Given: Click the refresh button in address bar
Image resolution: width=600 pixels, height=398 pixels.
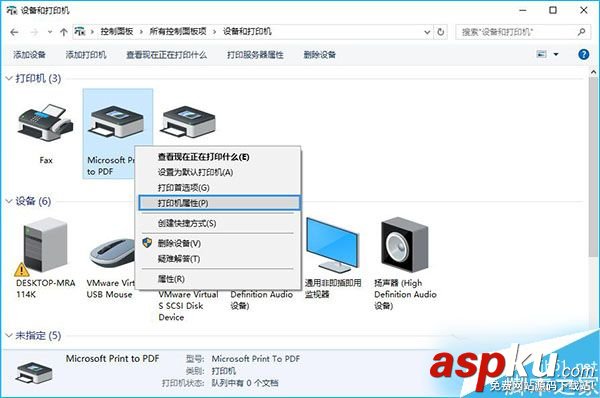Looking at the screenshot, I should click(440, 32).
